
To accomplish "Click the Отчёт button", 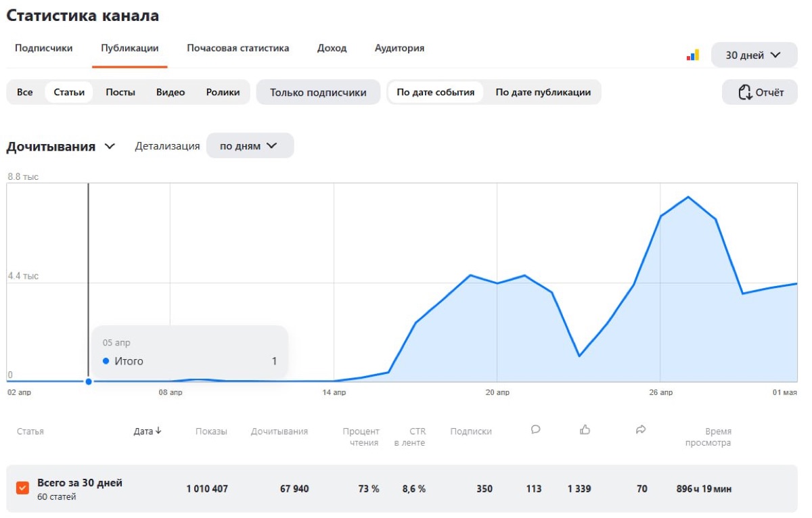I will (x=760, y=93).
